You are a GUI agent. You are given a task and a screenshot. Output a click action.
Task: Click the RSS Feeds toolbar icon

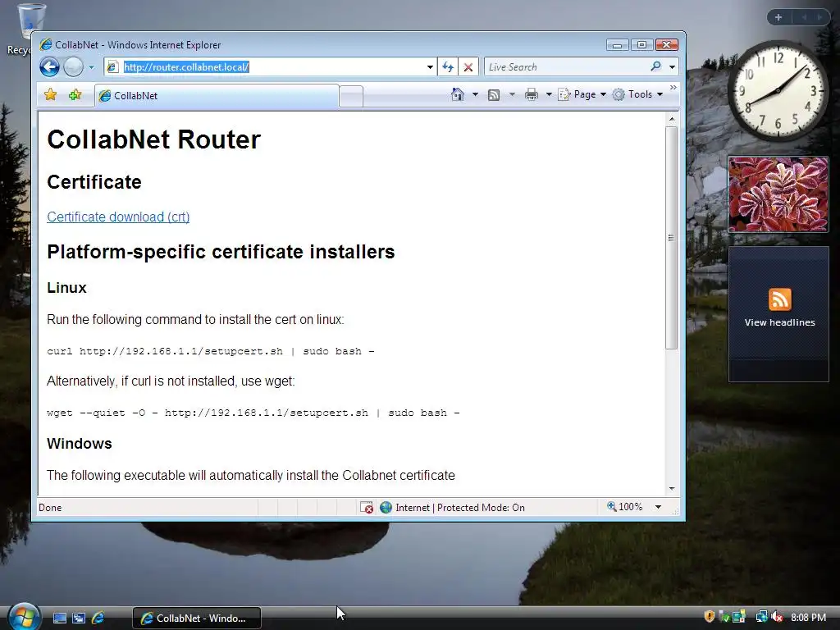pyautogui.click(x=493, y=95)
